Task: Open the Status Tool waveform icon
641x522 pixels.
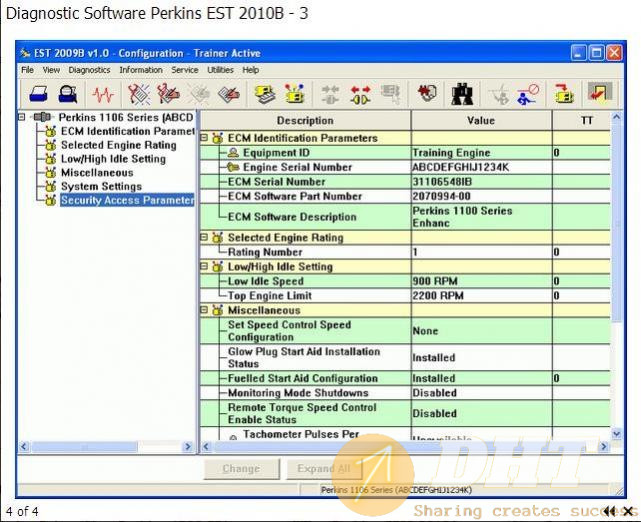Action: click(x=102, y=95)
